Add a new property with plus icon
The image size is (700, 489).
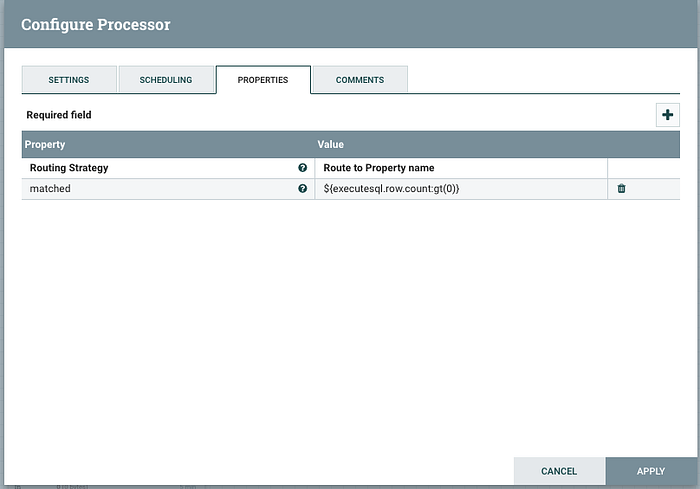[667, 115]
